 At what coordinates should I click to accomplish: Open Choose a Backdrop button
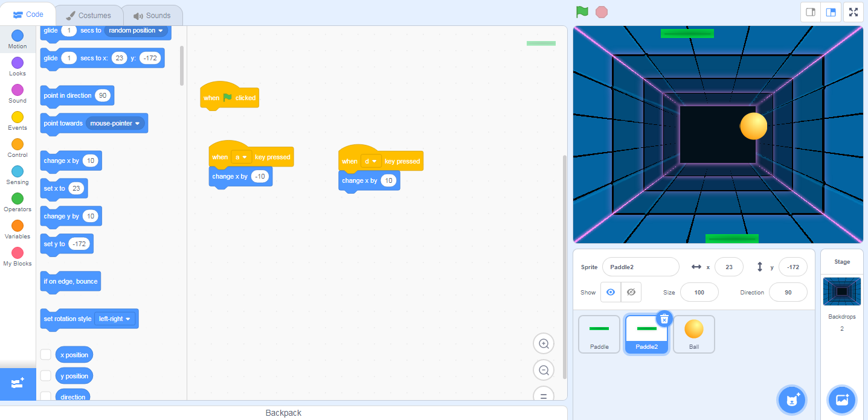[842, 399]
